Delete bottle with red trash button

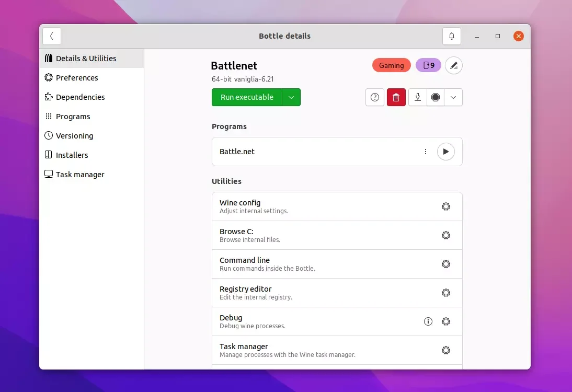pos(396,97)
